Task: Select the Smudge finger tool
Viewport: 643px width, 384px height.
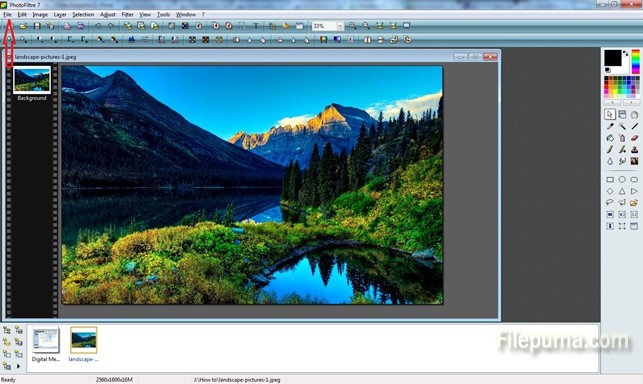Action: 622,161
